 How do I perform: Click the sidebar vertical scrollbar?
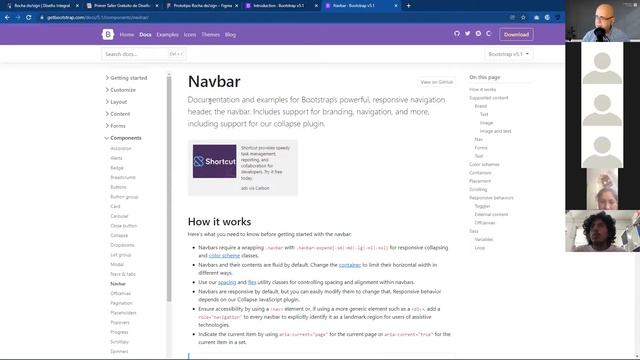(169, 189)
